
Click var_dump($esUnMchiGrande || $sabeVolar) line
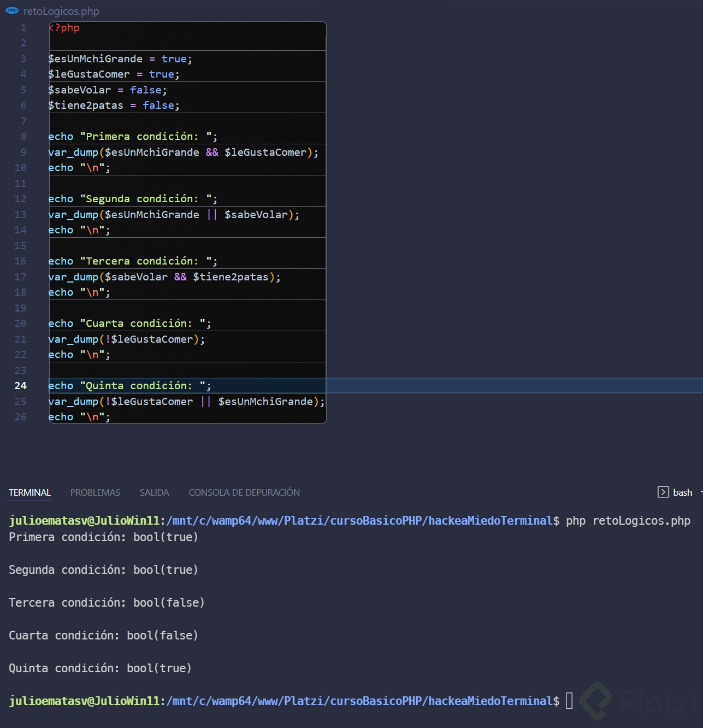point(174,215)
